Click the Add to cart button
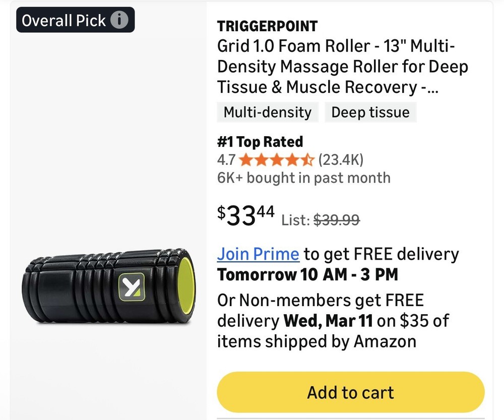 (x=350, y=392)
